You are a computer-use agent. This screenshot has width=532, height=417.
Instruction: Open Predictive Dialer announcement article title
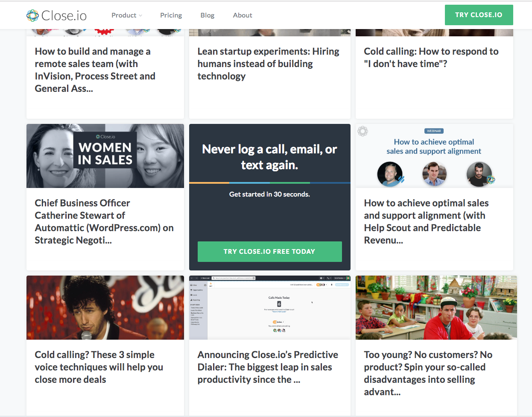268,367
